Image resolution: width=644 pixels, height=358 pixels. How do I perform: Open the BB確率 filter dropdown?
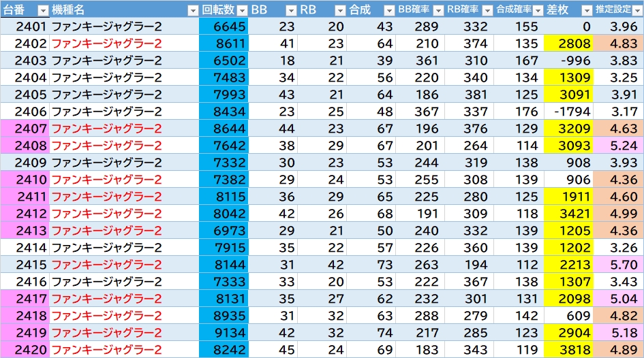pyautogui.click(x=438, y=10)
